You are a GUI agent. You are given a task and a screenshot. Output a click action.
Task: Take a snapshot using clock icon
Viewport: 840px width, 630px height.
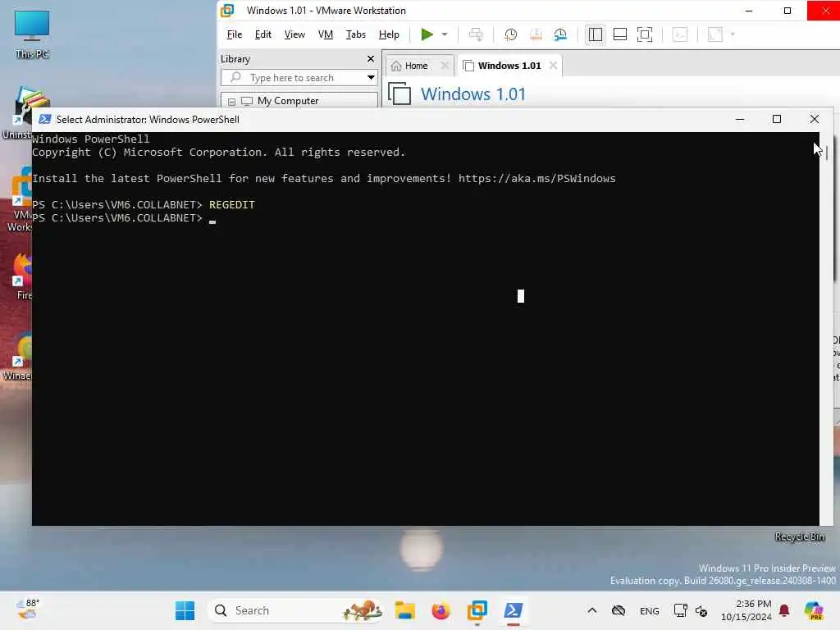click(x=510, y=34)
